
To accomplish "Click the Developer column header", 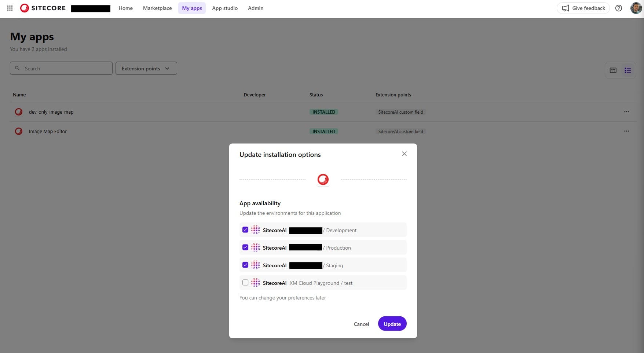I will pos(255,95).
